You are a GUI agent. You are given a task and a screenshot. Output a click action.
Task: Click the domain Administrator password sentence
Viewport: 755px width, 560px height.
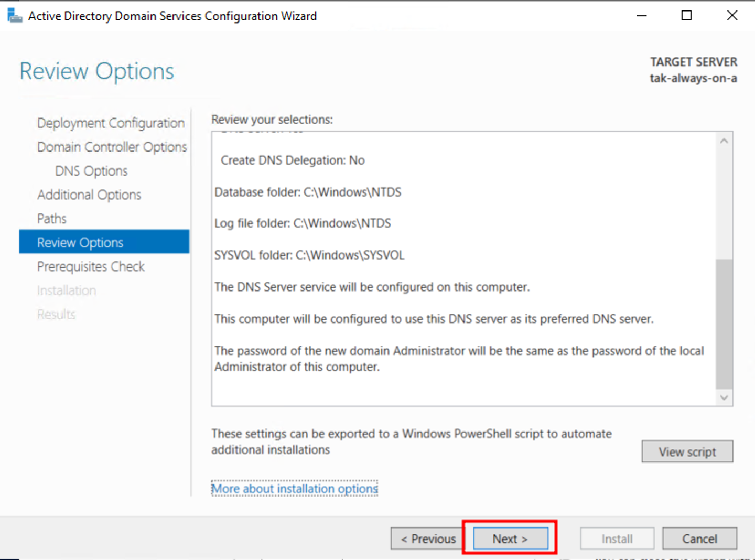click(459, 359)
